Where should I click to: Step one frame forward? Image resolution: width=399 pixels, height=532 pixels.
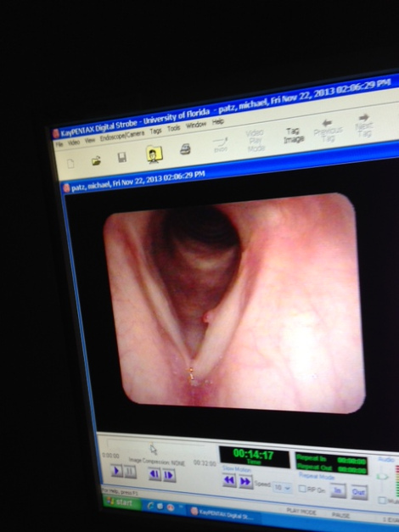coord(169,475)
